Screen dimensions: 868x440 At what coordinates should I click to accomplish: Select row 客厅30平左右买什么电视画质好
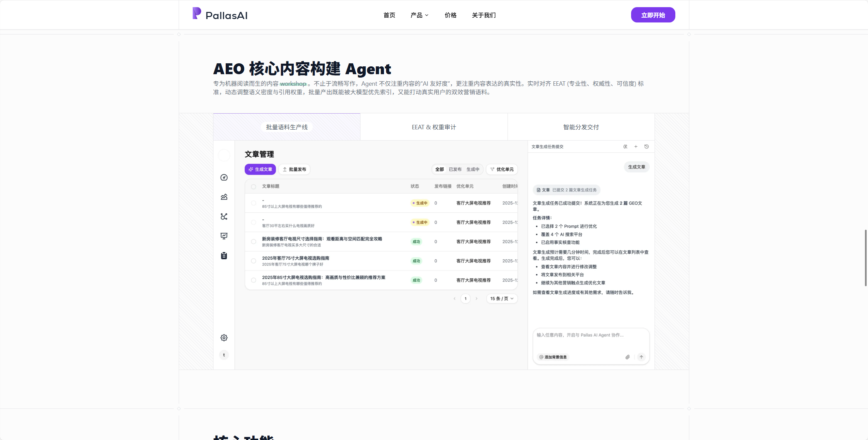point(254,222)
